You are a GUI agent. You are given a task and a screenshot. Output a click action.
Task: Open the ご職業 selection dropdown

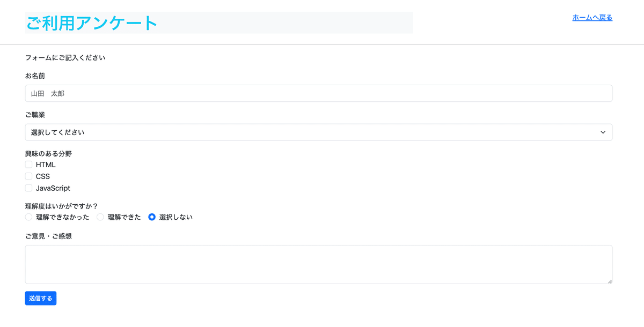[318, 132]
